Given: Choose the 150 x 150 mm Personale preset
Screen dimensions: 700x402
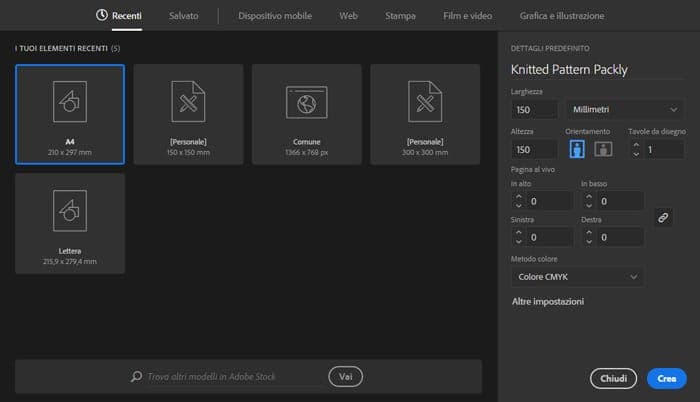Looking at the screenshot, I should [x=188, y=101].
